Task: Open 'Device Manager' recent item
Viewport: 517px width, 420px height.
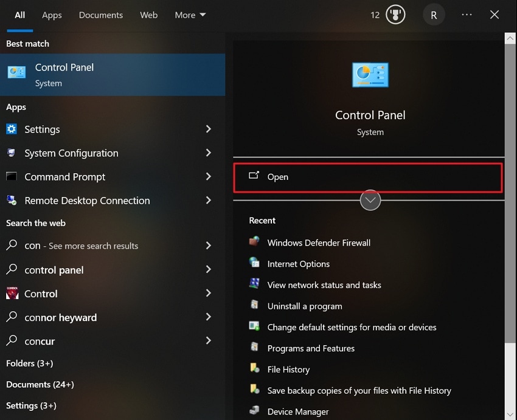Action: click(x=298, y=411)
